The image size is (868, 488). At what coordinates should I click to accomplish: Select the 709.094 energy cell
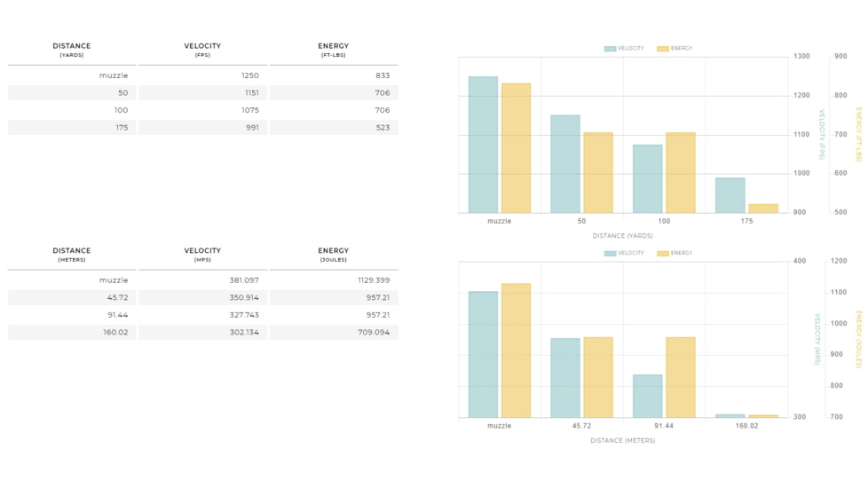334,332
